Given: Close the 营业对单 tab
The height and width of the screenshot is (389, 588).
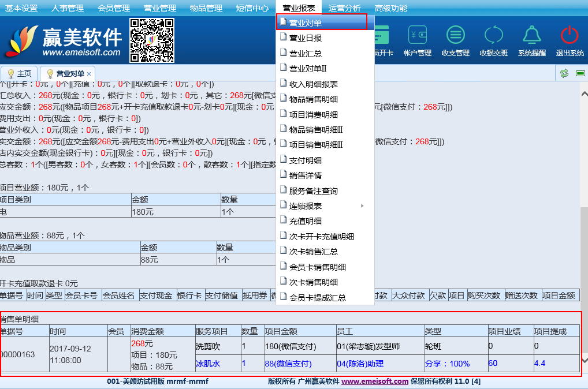Looking at the screenshot, I should coord(89,74).
